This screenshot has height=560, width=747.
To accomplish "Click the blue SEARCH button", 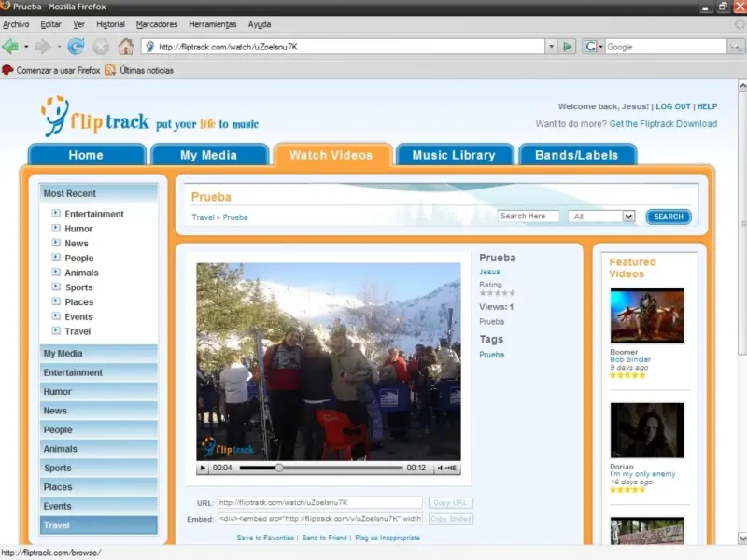I will click(x=669, y=217).
